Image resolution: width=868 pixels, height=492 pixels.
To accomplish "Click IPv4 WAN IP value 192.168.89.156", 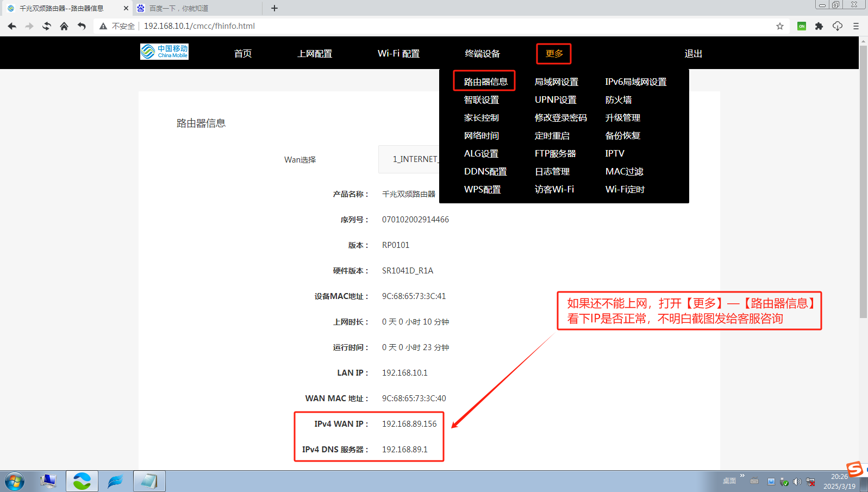I will tap(409, 424).
